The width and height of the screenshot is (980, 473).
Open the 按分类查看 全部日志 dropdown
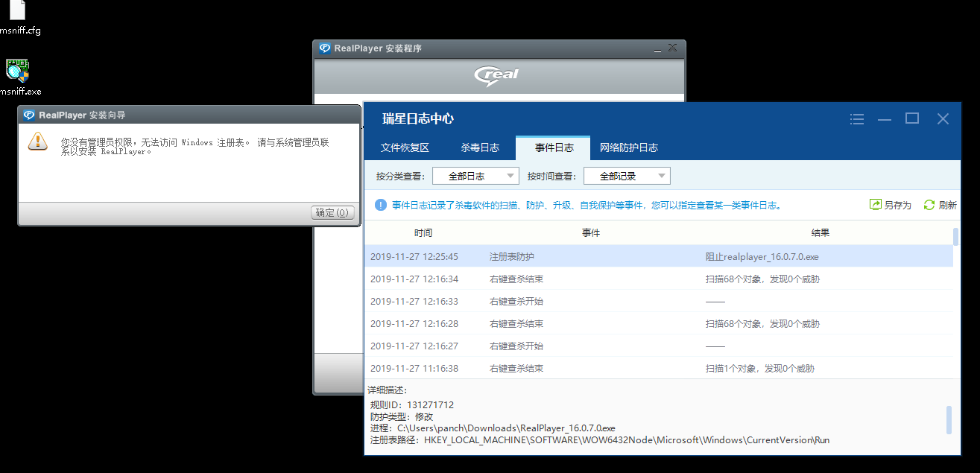pos(475,176)
